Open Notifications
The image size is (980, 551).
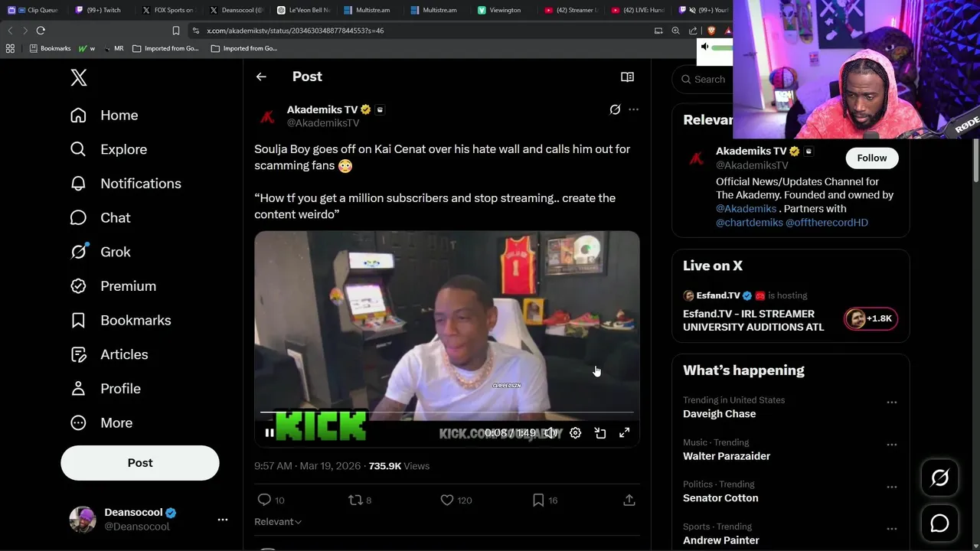pyautogui.click(x=126, y=184)
